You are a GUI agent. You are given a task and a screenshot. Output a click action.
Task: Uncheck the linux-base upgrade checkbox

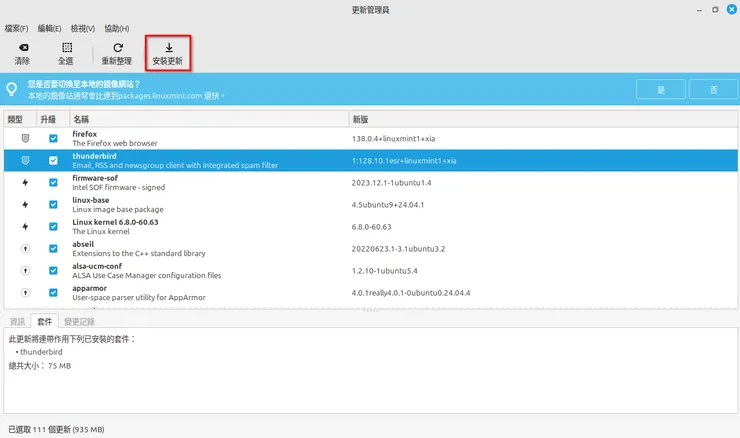(53, 204)
